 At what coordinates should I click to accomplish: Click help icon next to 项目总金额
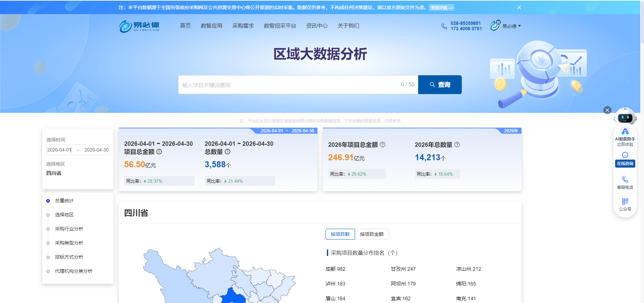(x=159, y=151)
